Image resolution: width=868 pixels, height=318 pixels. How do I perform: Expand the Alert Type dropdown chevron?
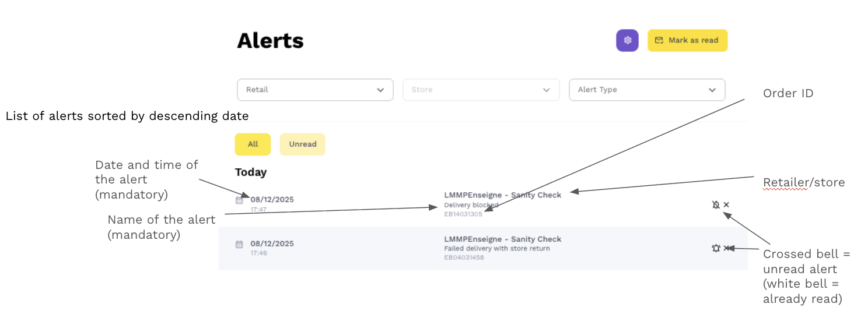pos(712,90)
